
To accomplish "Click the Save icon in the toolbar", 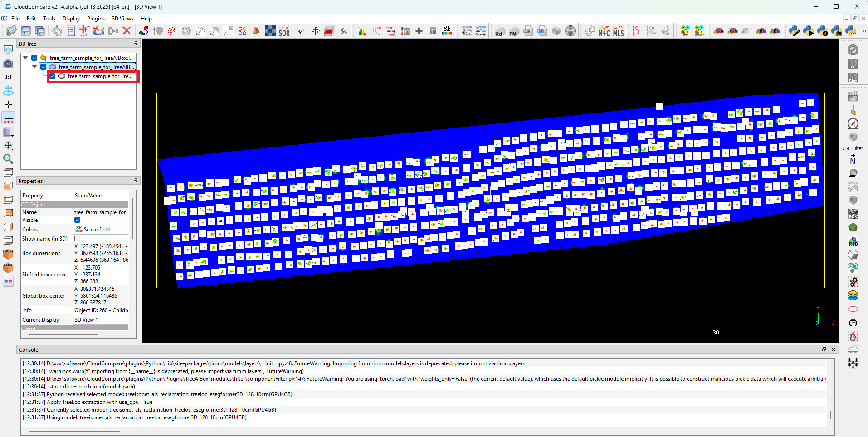I will (26, 31).
